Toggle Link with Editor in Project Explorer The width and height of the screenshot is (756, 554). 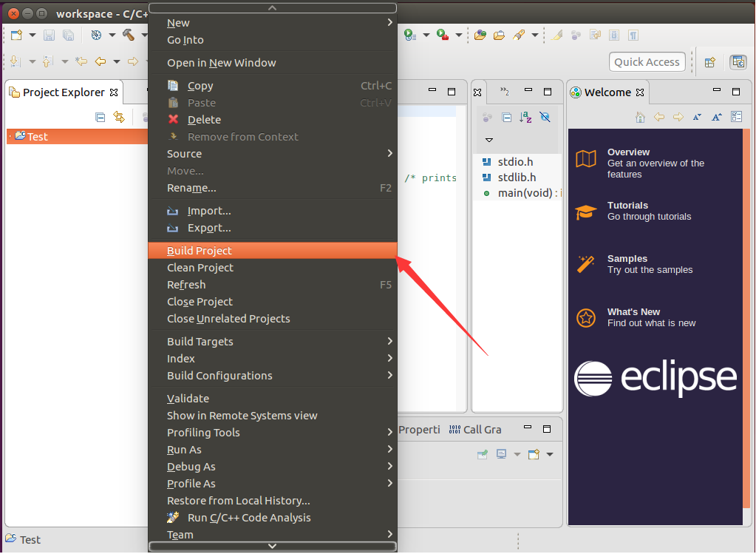pyautogui.click(x=118, y=117)
